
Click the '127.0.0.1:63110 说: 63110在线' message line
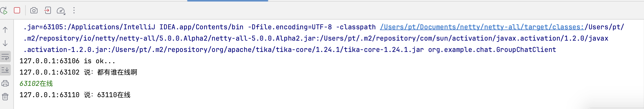75,95
